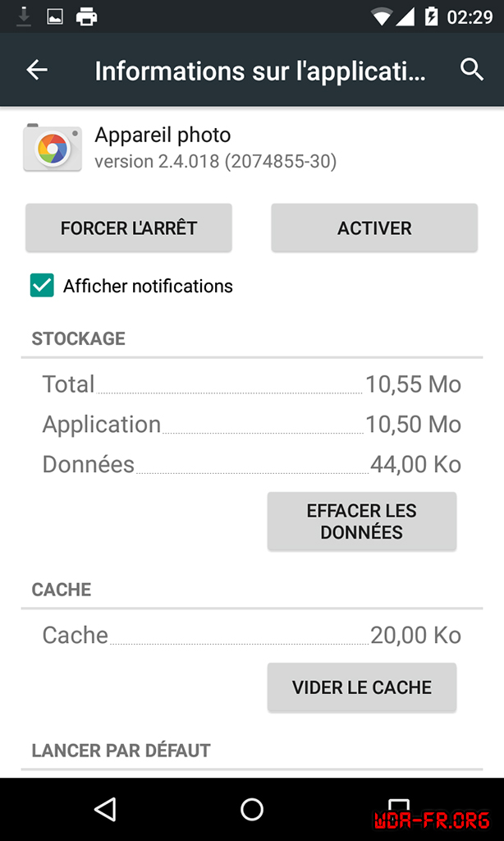Tap the back arrow in header
This screenshot has height=841, width=504.
37,71
